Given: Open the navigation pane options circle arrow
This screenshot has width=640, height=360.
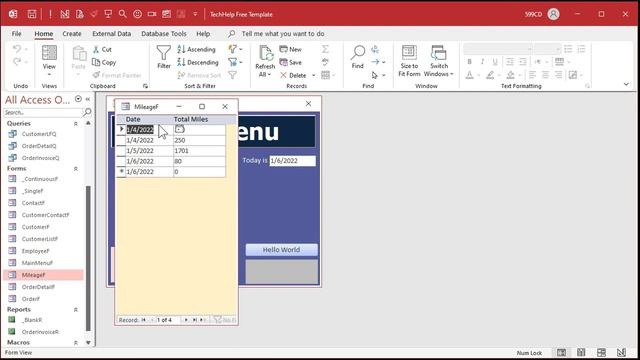Looking at the screenshot, I should click(78, 99).
